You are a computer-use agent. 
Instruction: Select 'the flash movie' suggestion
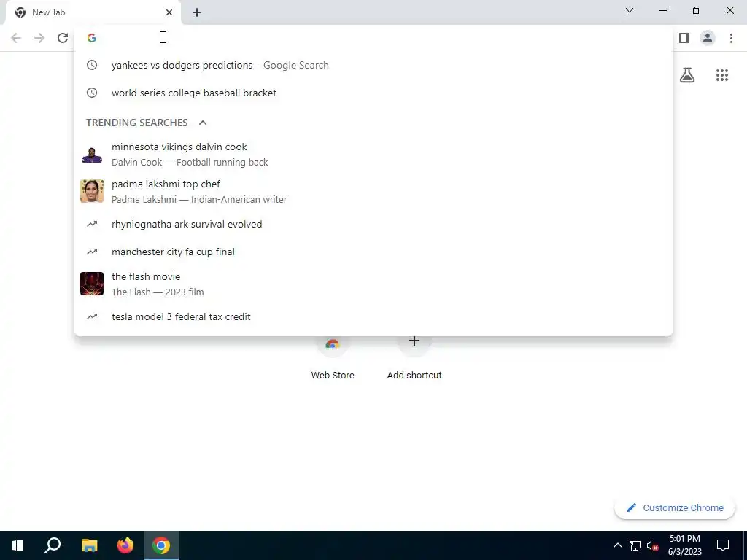(373, 284)
